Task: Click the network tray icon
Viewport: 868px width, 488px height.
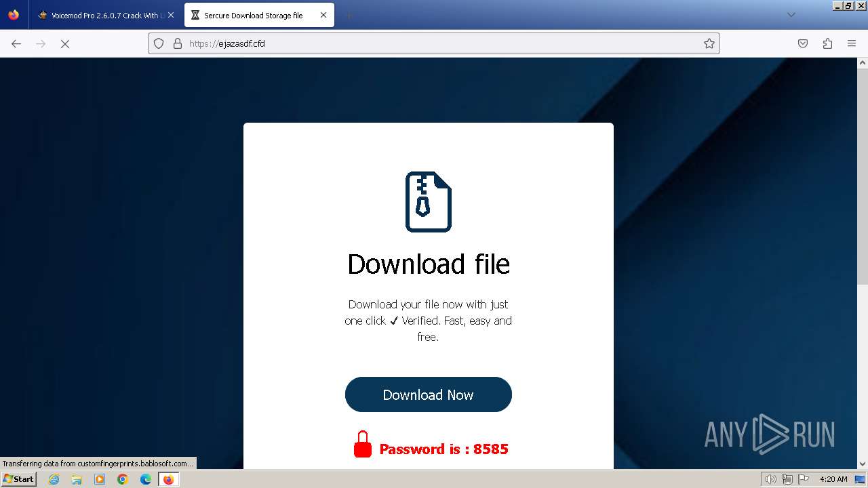Action: tap(787, 479)
